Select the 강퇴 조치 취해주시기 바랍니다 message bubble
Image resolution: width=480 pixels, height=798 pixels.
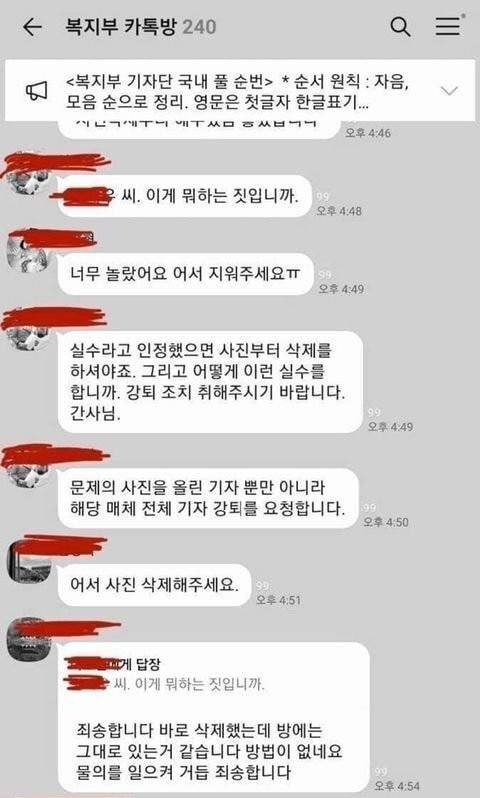coord(210,382)
